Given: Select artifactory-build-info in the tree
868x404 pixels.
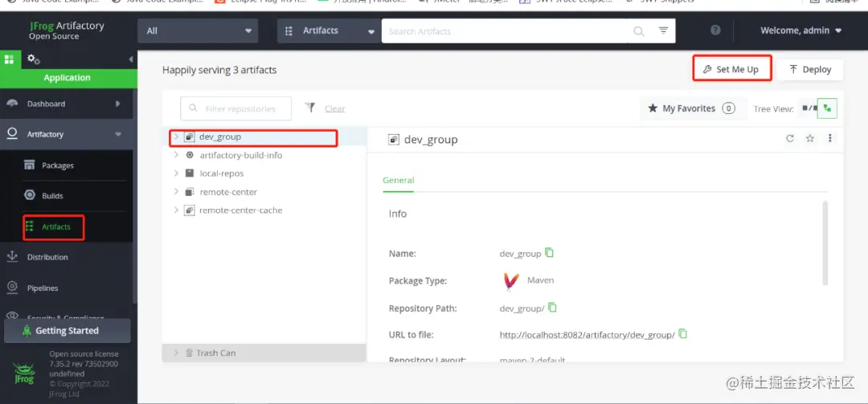Looking at the screenshot, I should [x=241, y=155].
